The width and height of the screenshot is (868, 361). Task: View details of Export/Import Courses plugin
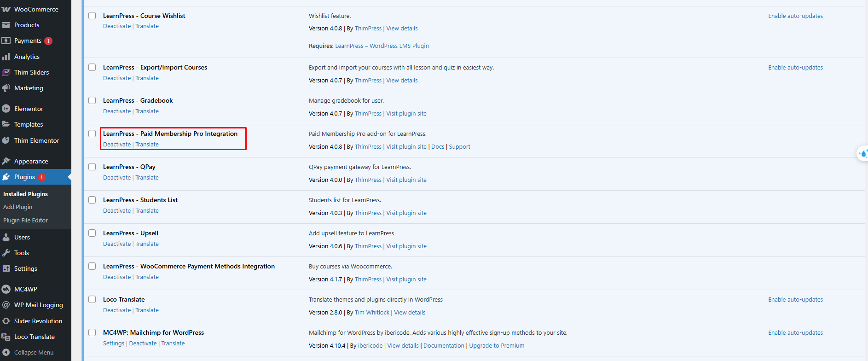pos(402,80)
